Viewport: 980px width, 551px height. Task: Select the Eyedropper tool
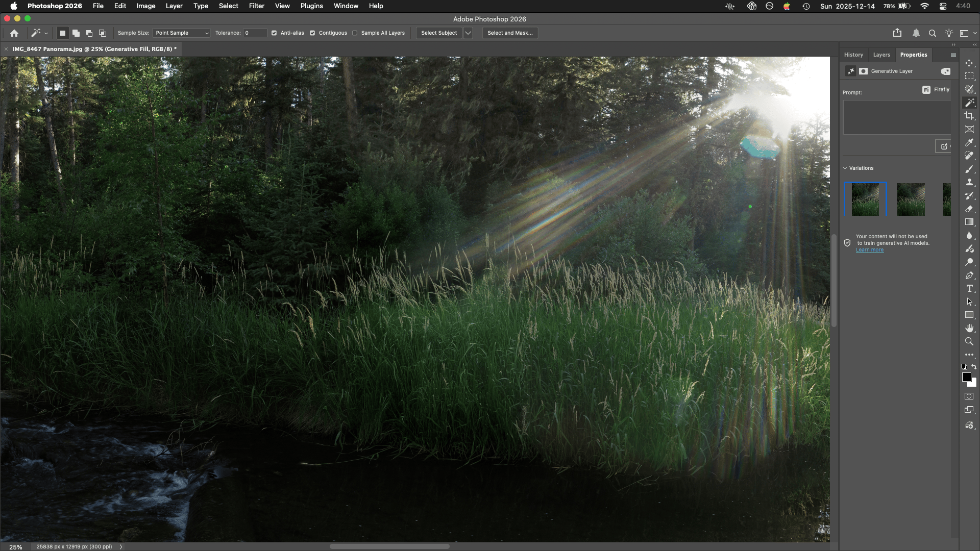969,142
